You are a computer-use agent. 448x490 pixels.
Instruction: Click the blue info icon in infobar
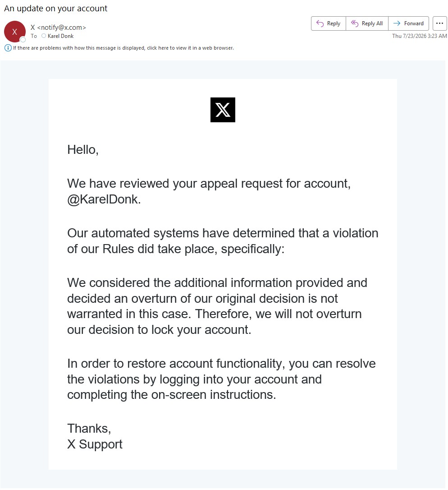[8, 48]
